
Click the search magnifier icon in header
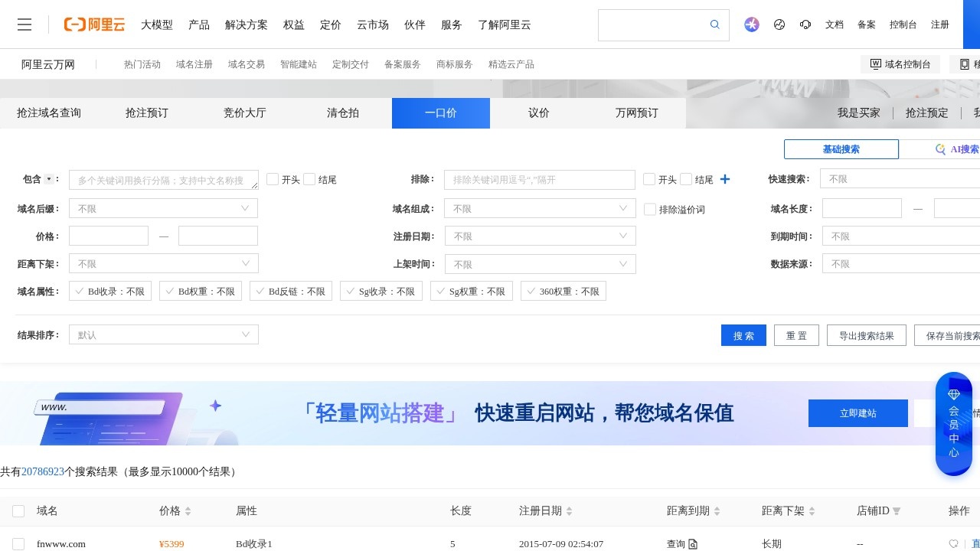(715, 24)
